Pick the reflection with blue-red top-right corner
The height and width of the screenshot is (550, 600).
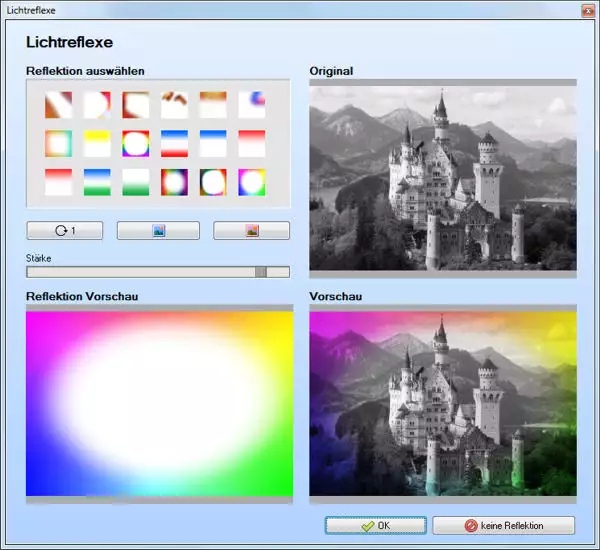point(251,105)
